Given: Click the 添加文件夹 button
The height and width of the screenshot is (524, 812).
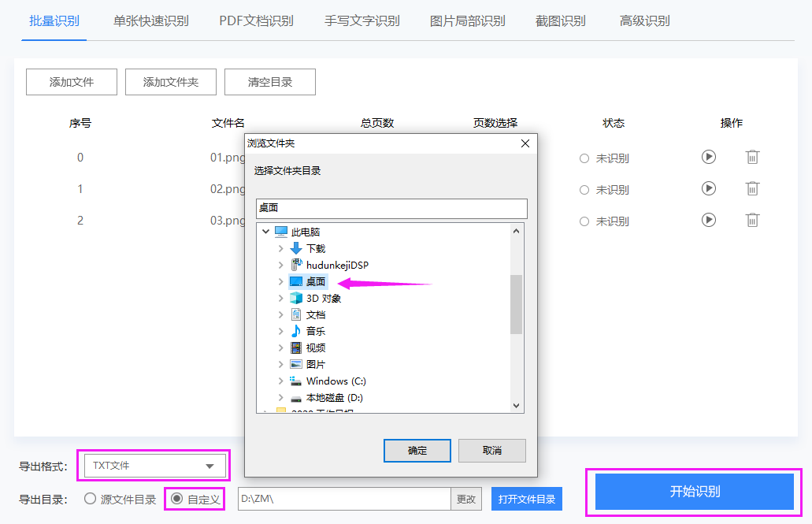Looking at the screenshot, I should pos(170,82).
